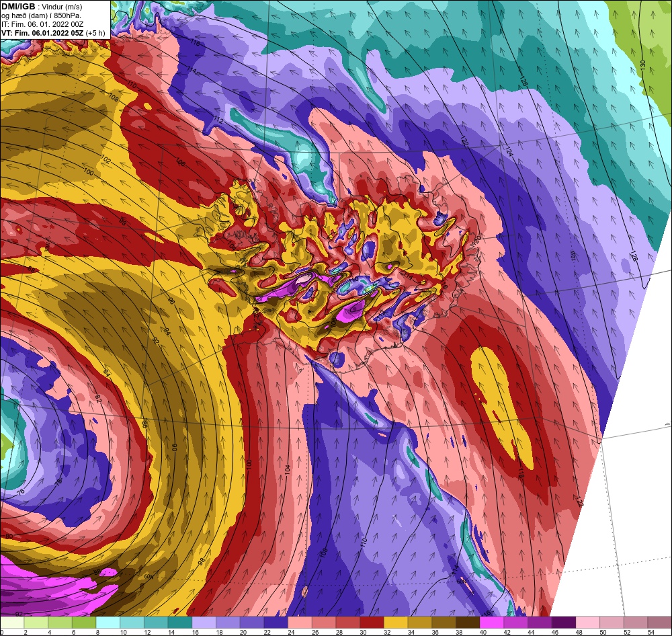The width and height of the screenshot is (672, 636).
Task: Select the 'og hæð (dam) í 850hPa.' subtitle
Action: pos(41,15)
